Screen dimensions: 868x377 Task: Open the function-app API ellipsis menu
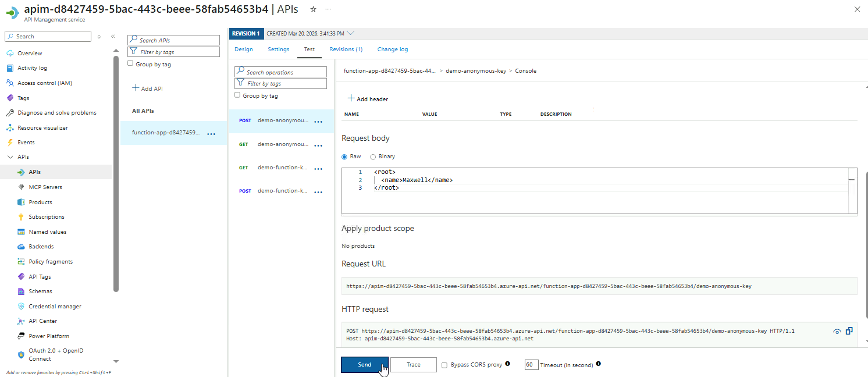coord(211,133)
